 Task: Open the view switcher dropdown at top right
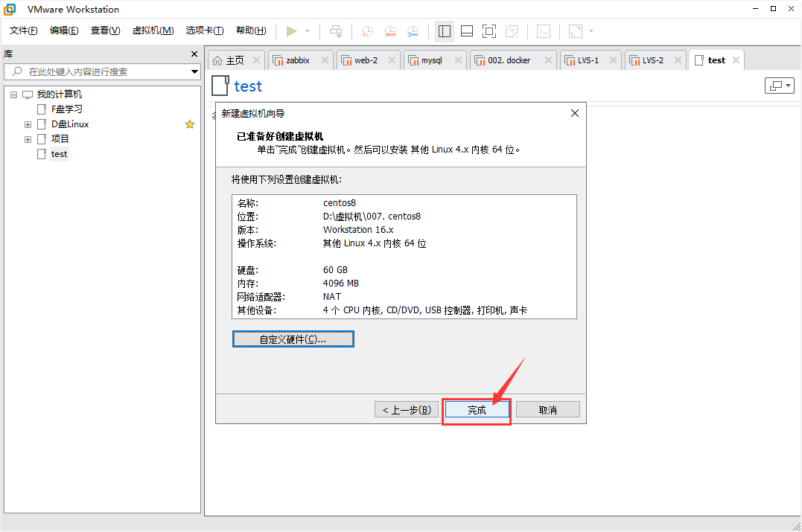[x=780, y=86]
